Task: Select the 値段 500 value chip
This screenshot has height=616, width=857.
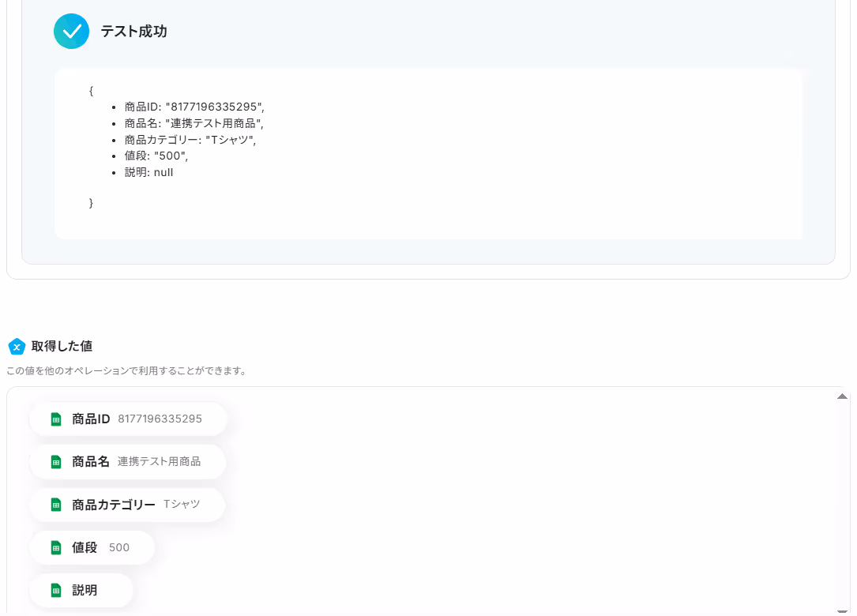Action: (92, 547)
